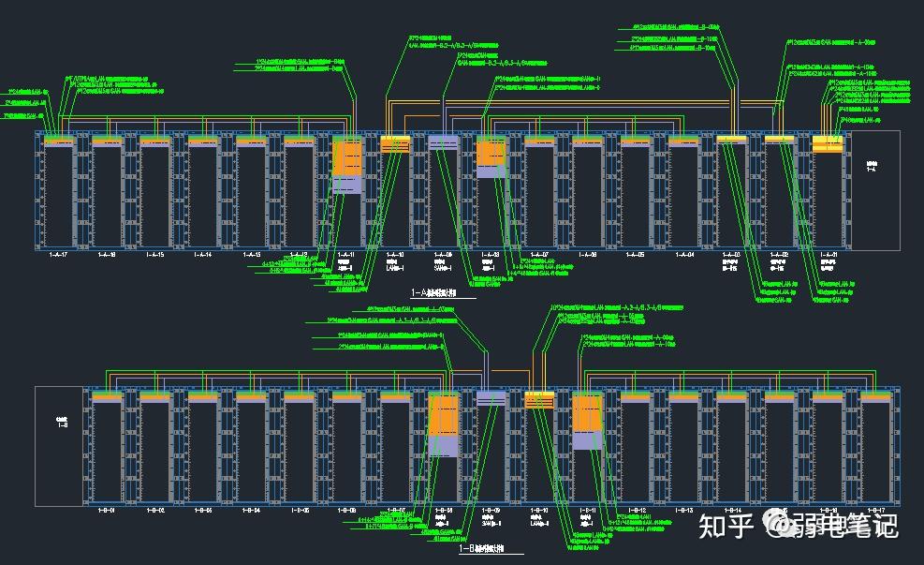Click the underlined 1-A row drawing title
The height and width of the screenshot is (565, 924).
click(x=433, y=292)
